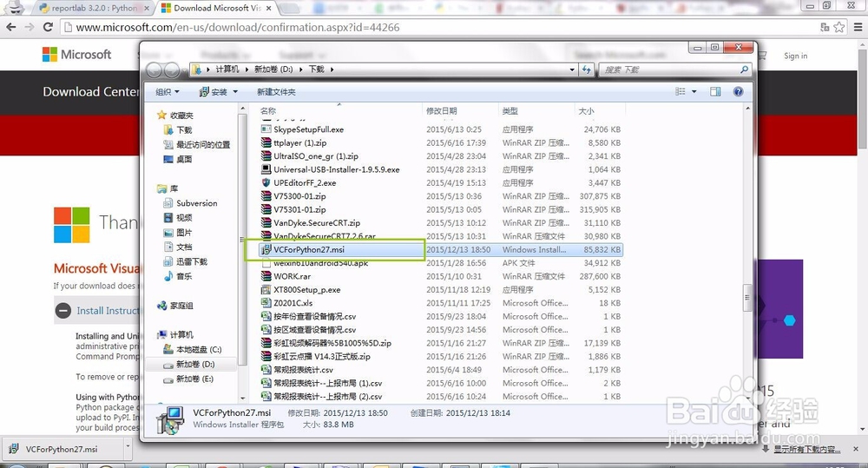The height and width of the screenshot is (468, 868).
Task: Bookmark this page with the star icon
Action: (839, 27)
